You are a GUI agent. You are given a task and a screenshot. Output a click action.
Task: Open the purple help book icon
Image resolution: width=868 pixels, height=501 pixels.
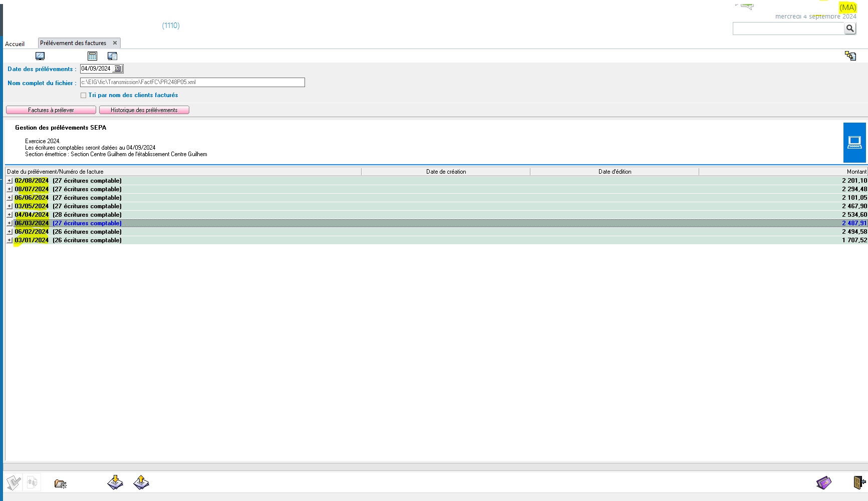[x=823, y=482]
